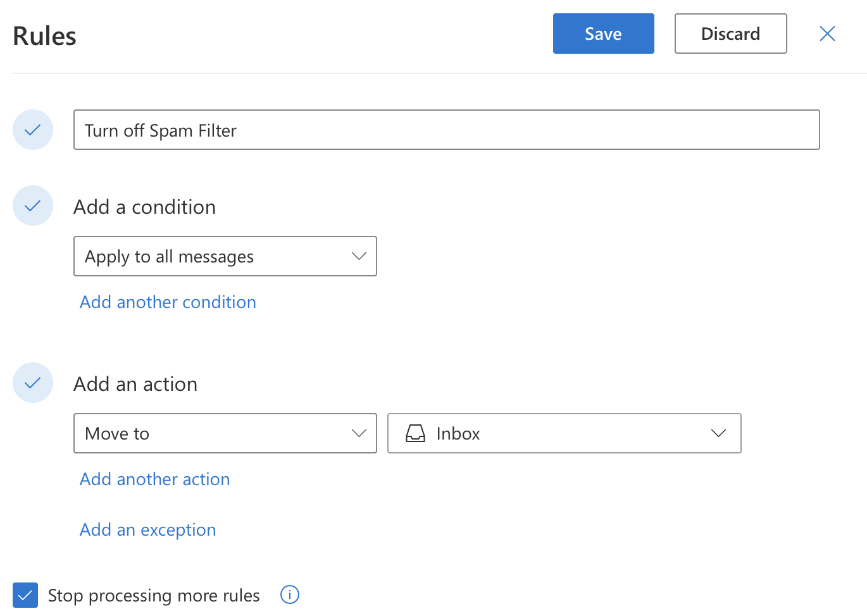Click Add another action
867x616 pixels.
[x=154, y=479]
